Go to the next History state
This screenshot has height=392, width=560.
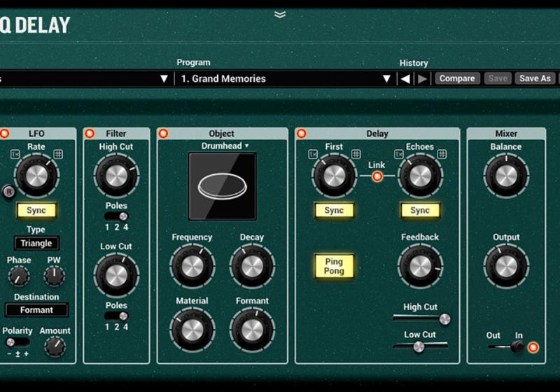[x=422, y=78]
